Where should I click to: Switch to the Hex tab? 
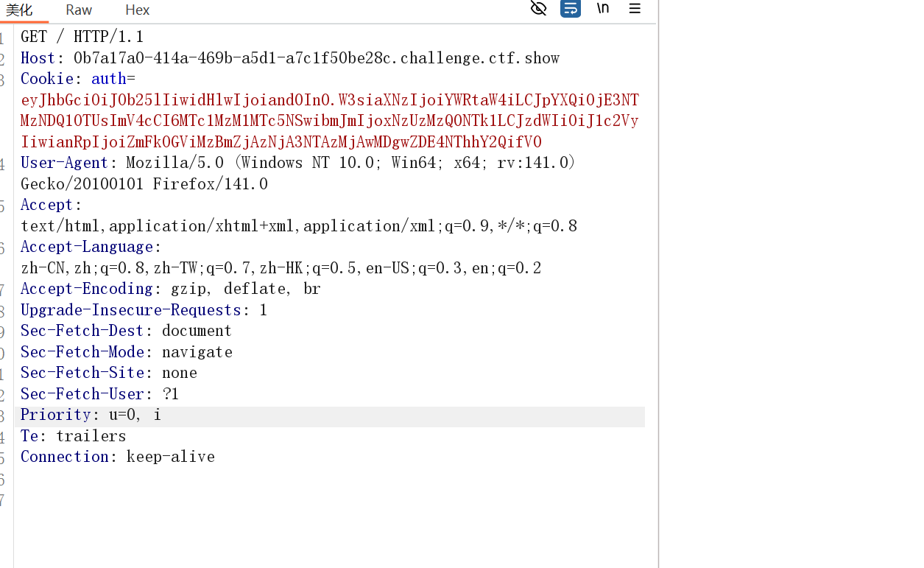click(137, 10)
